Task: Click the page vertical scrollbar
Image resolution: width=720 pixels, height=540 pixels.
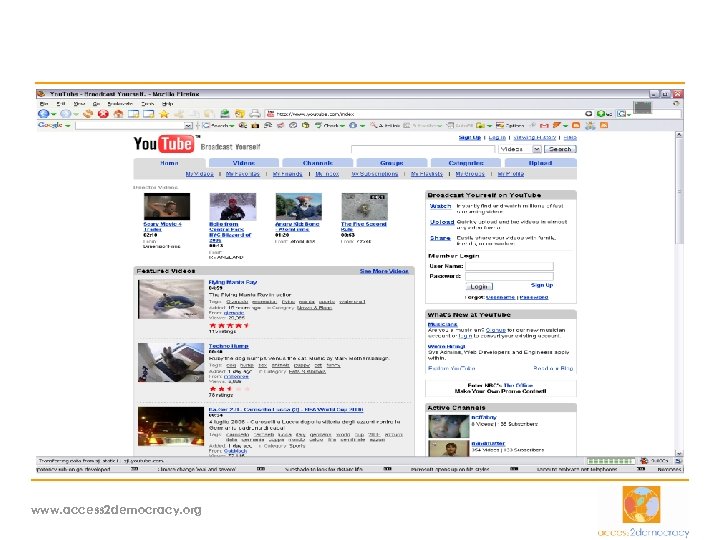Action: point(679,294)
